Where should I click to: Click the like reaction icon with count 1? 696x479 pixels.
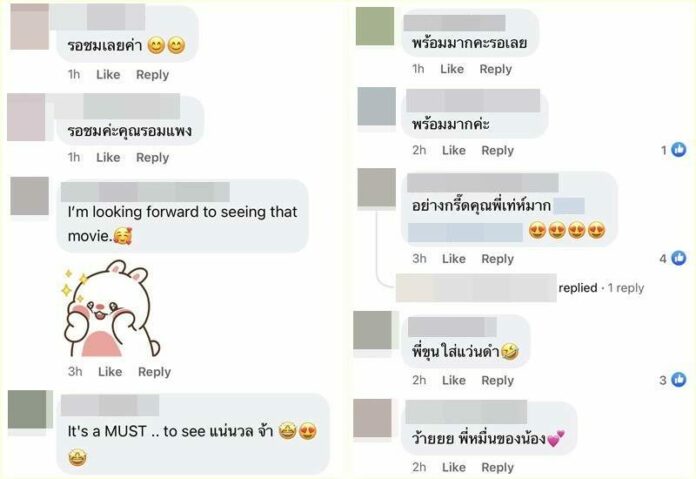pos(678,150)
